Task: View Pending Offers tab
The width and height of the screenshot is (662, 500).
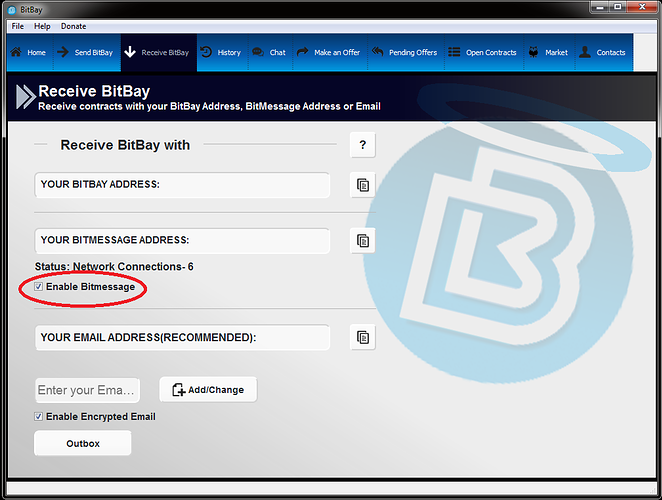Action: pos(406,53)
